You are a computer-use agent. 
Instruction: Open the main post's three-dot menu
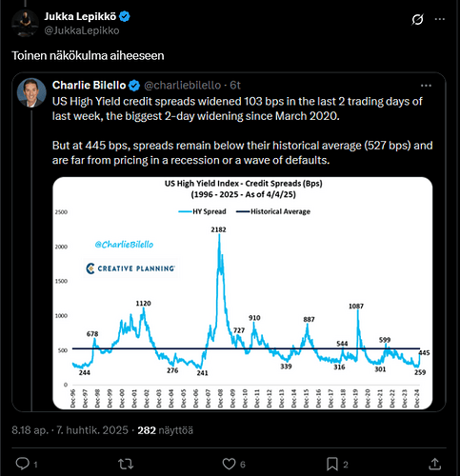(x=440, y=19)
